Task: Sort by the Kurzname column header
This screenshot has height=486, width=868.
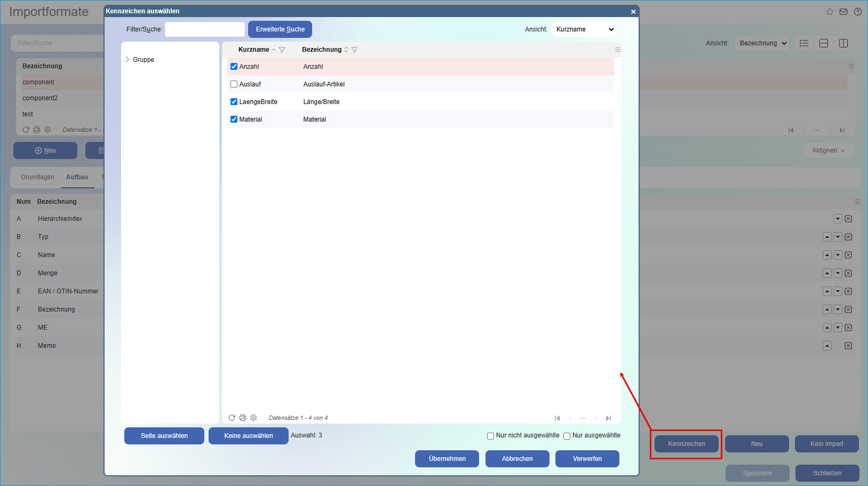Action: tap(253, 50)
